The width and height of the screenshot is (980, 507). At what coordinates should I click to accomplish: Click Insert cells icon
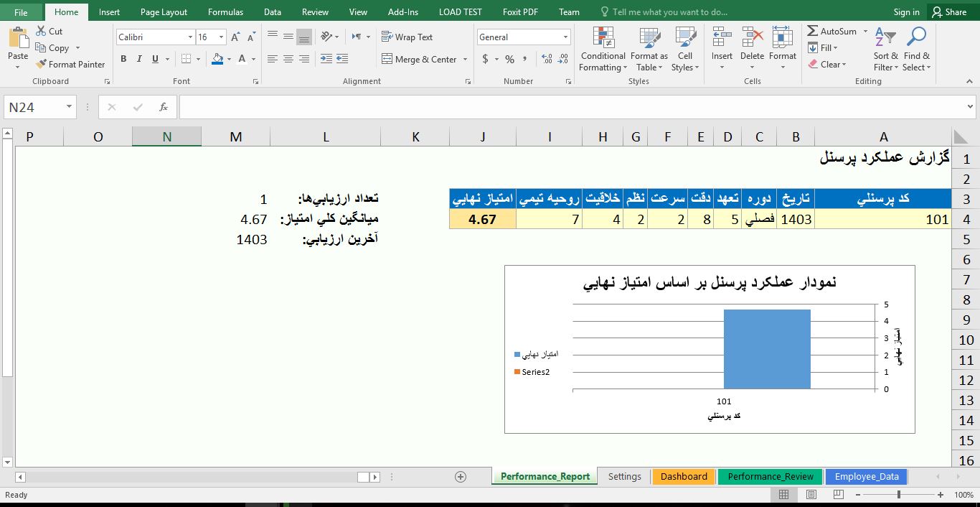tap(722, 37)
